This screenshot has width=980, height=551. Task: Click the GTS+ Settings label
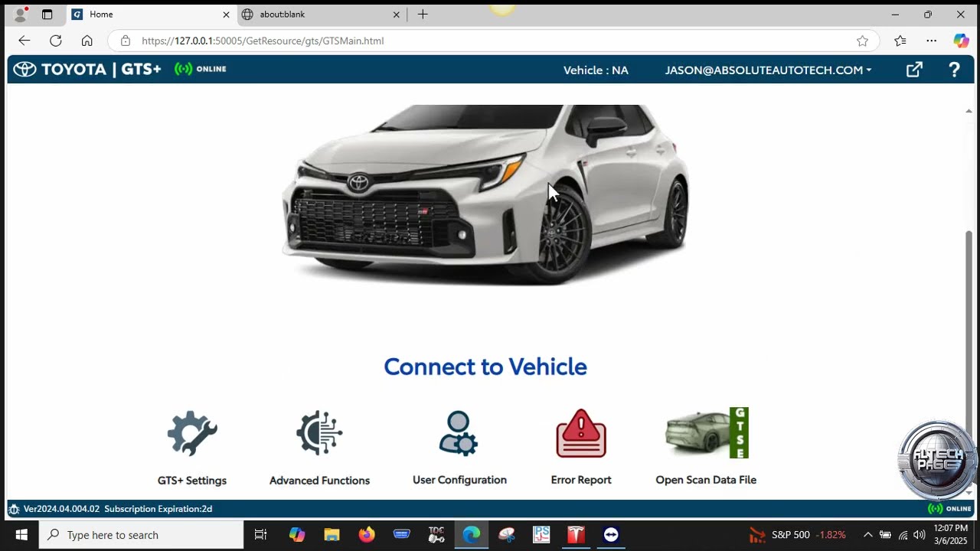[x=192, y=481]
